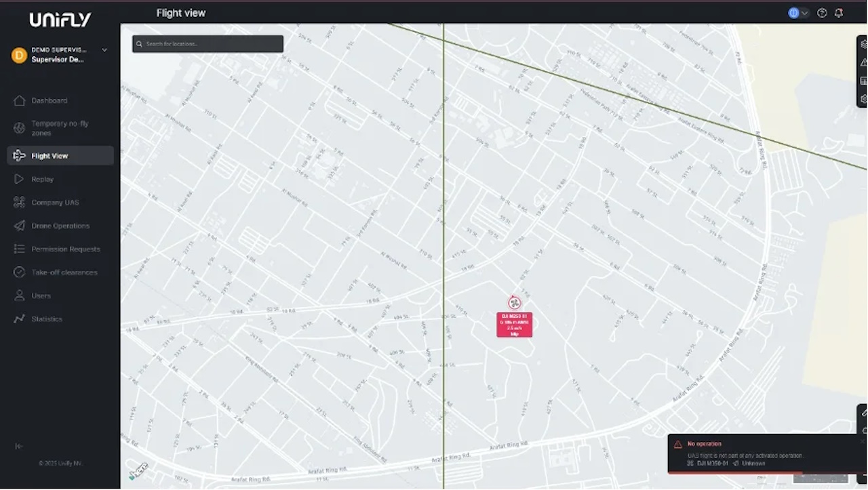Click the alert warning triangle icon
The height and width of the screenshot is (490, 868).
coord(677,445)
